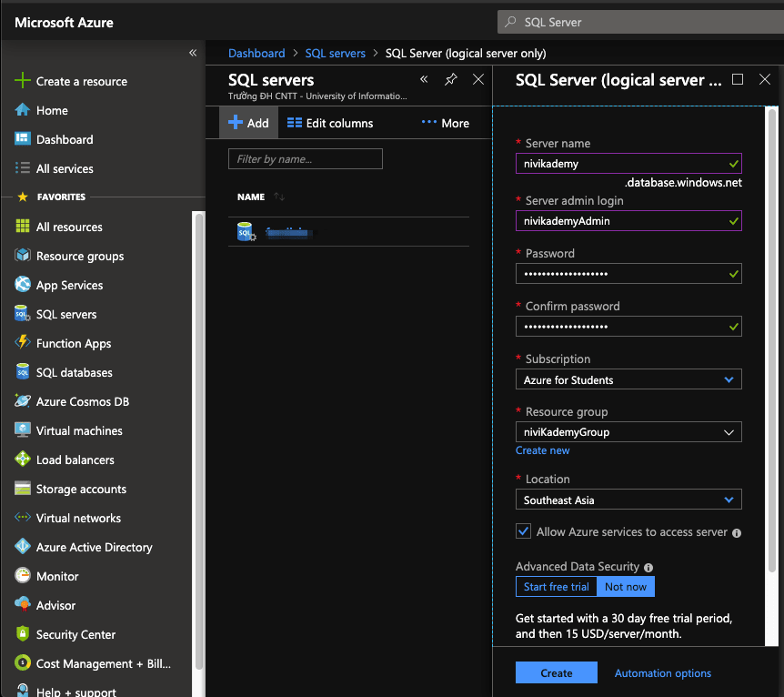Click the Server admin login field

point(628,221)
